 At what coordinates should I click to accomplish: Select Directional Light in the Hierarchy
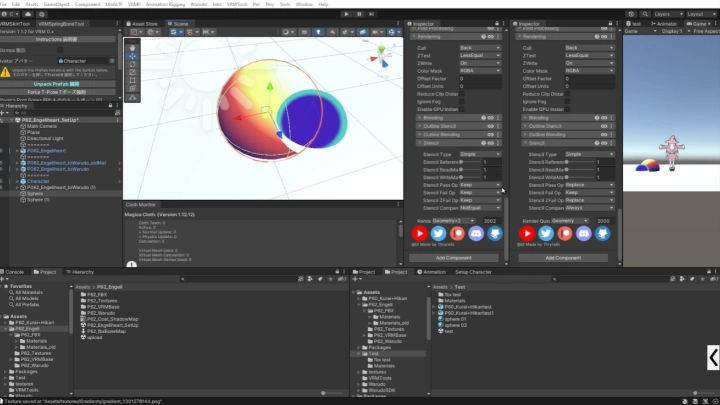48,138
